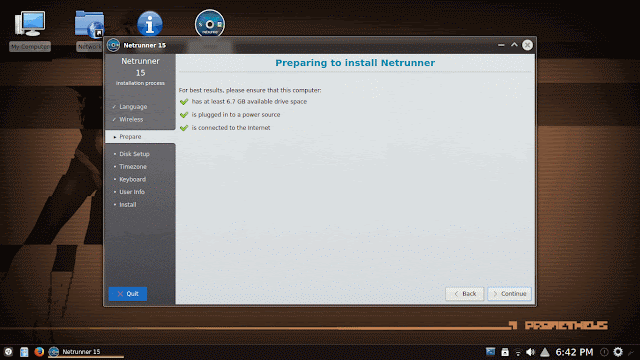Screen dimensions: 640x360
Task: Select the Keyboard step
Action: 132,180
